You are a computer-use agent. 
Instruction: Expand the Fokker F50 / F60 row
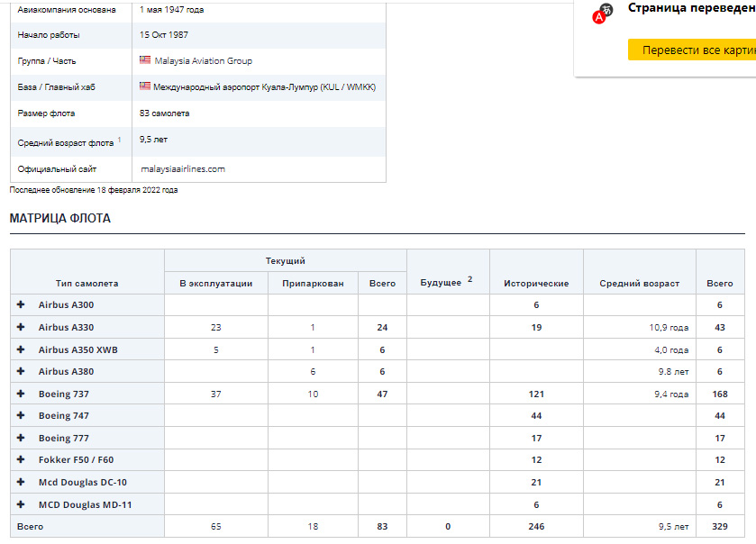(21, 459)
